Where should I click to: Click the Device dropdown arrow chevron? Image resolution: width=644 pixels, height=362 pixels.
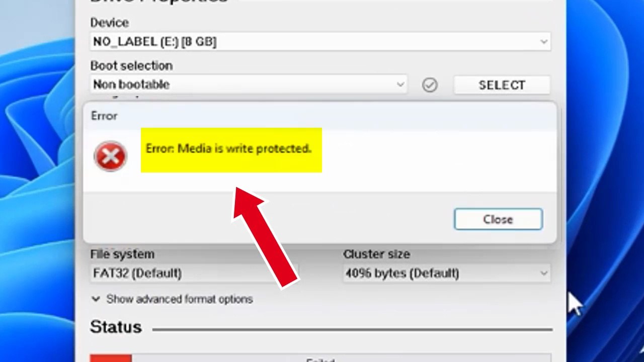click(x=543, y=42)
